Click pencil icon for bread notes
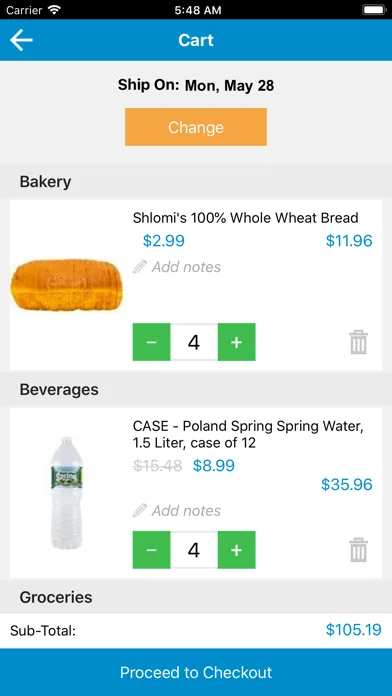 [x=139, y=267]
